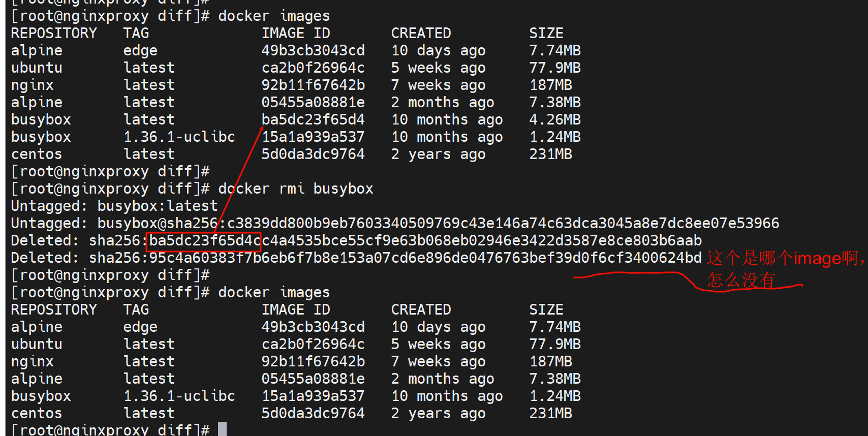Click the 'Untagged: busybox:latest' output line
This screenshot has width=868, height=436.
coord(114,206)
